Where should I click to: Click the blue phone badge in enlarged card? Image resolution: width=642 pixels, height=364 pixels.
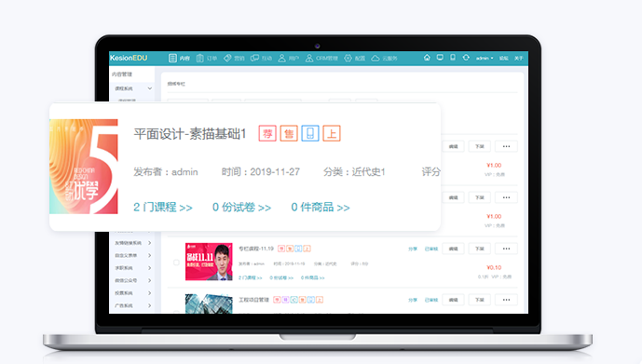(x=310, y=133)
